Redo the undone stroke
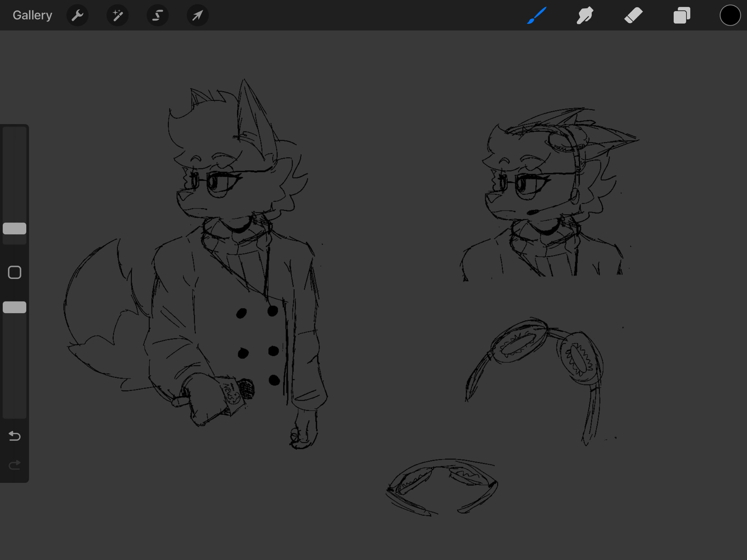 pos(15,465)
